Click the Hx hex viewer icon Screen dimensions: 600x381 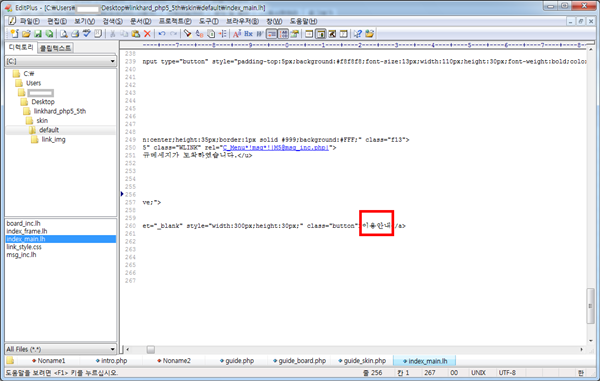(248, 34)
